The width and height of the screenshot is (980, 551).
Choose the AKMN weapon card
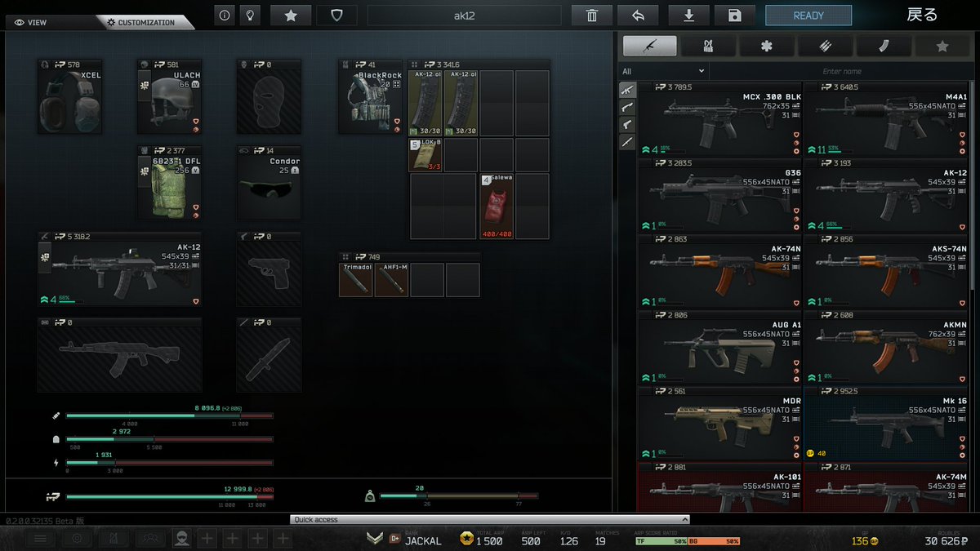(x=885, y=348)
